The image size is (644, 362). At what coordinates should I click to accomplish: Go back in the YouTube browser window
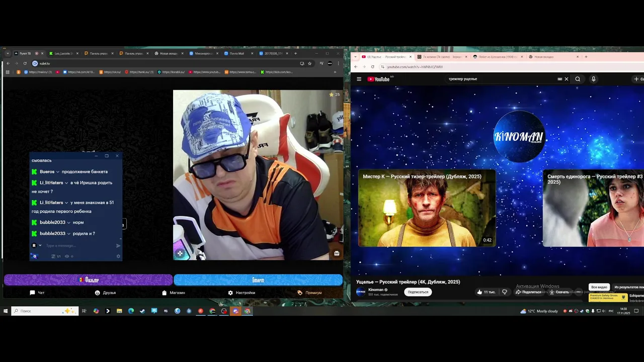(x=356, y=67)
